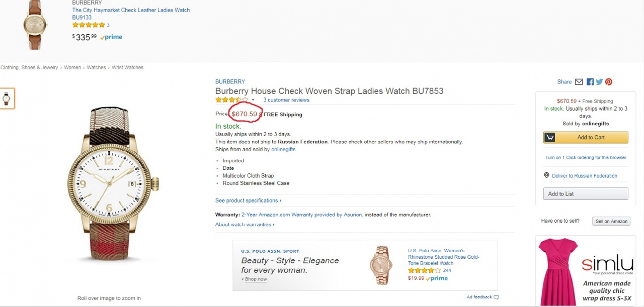Select the small watch image thumbnail
This screenshot has width=644, height=307.
click(x=7, y=98)
